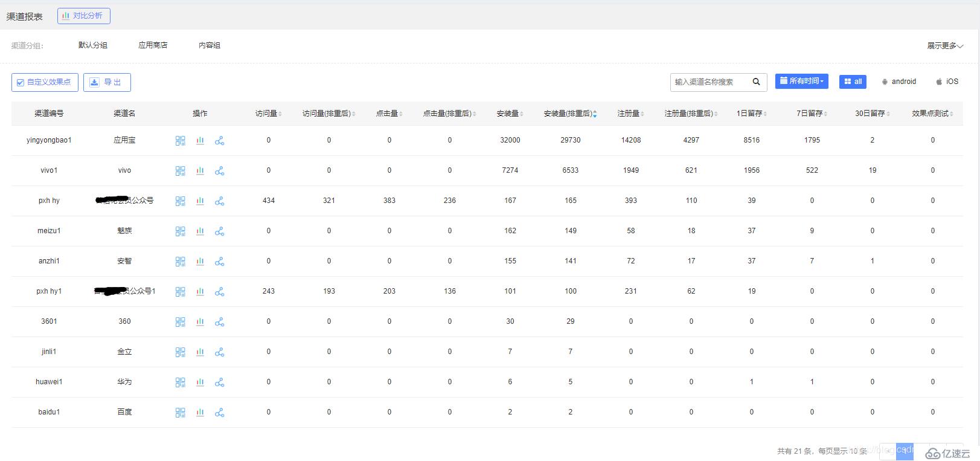This screenshot has height=461, width=980.
Task: Click channel name 魅族
Action: (124, 231)
